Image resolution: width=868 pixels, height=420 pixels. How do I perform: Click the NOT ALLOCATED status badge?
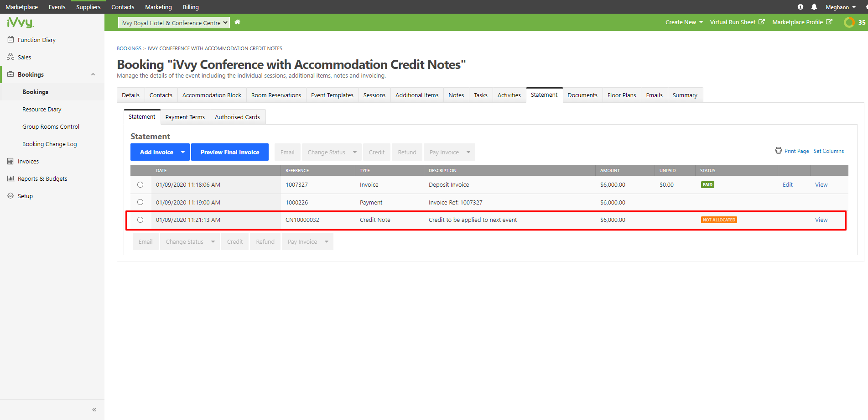719,220
